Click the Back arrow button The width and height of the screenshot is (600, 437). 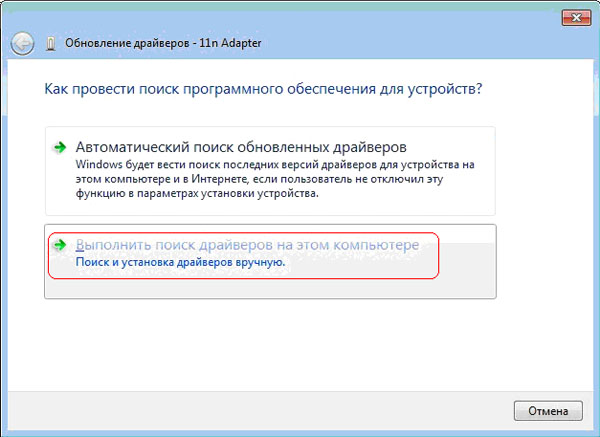tap(21, 44)
